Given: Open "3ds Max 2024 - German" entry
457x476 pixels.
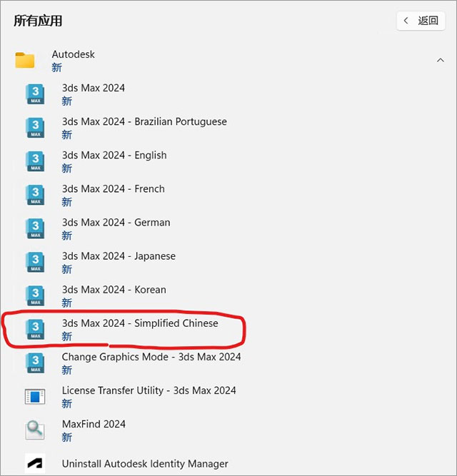Looking at the screenshot, I should 116,223.
